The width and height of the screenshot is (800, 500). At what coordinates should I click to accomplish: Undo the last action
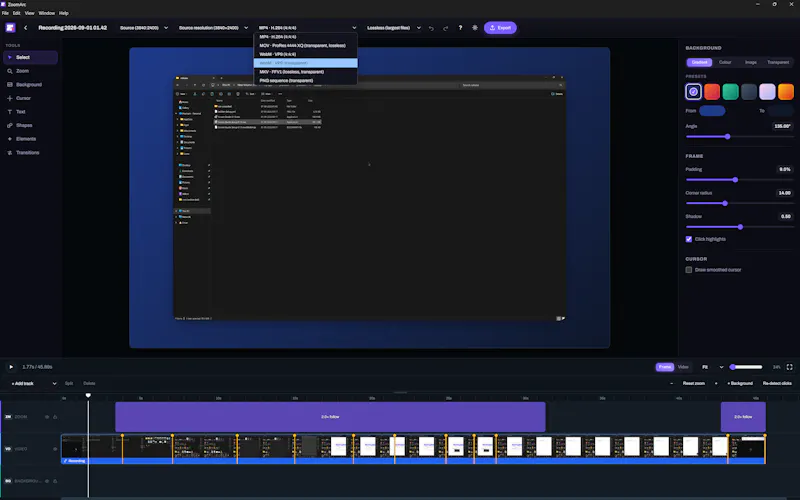pos(431,28)
